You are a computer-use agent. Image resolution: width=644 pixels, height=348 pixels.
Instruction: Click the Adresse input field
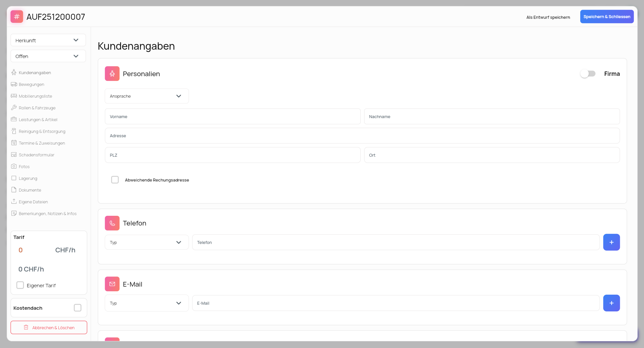[362, 136]
